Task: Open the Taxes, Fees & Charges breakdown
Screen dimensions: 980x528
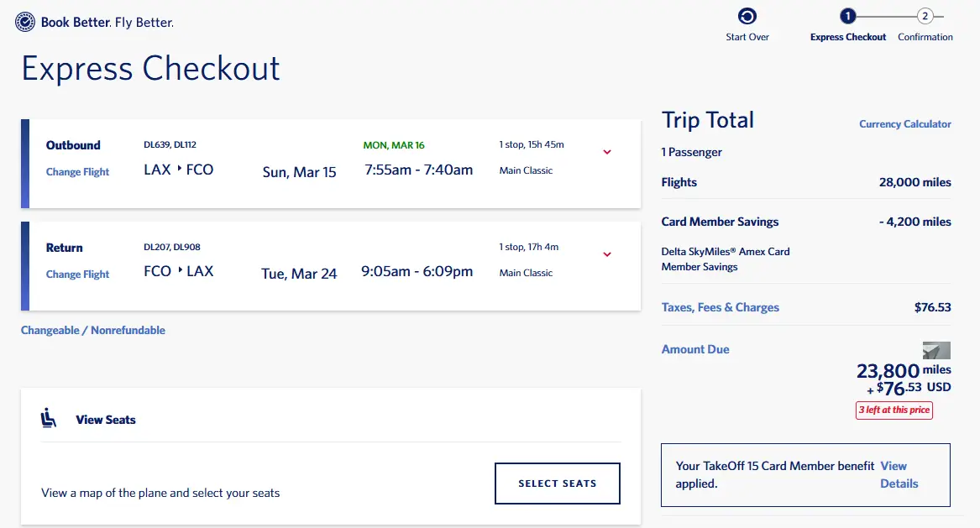Action: (x=720, y=307)
